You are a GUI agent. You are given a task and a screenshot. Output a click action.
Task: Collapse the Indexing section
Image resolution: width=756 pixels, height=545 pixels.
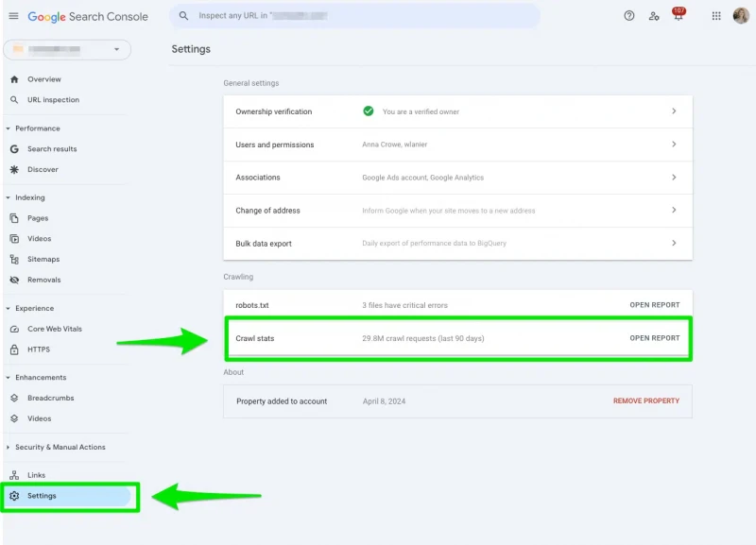coord(8,197)
